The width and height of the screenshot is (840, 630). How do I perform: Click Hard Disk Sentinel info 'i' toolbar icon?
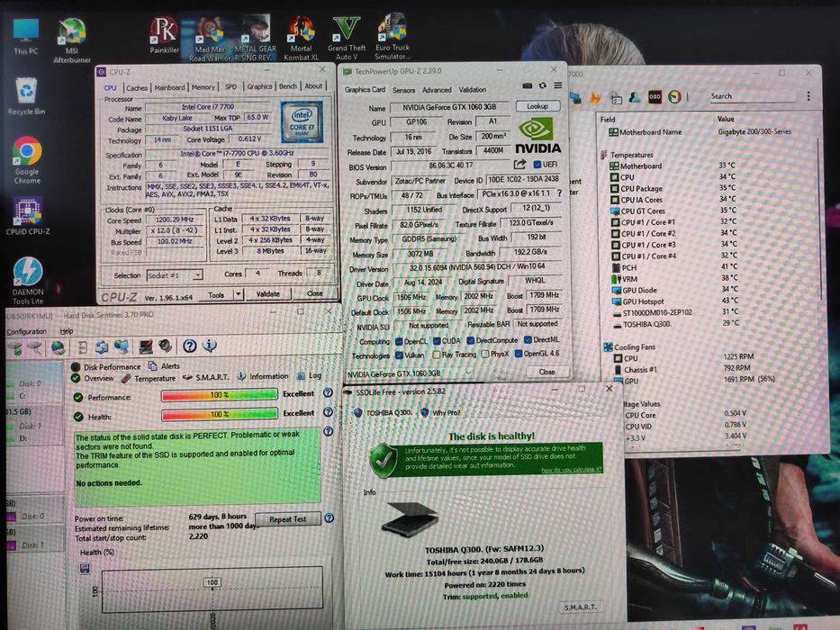(x=210, y=346)
